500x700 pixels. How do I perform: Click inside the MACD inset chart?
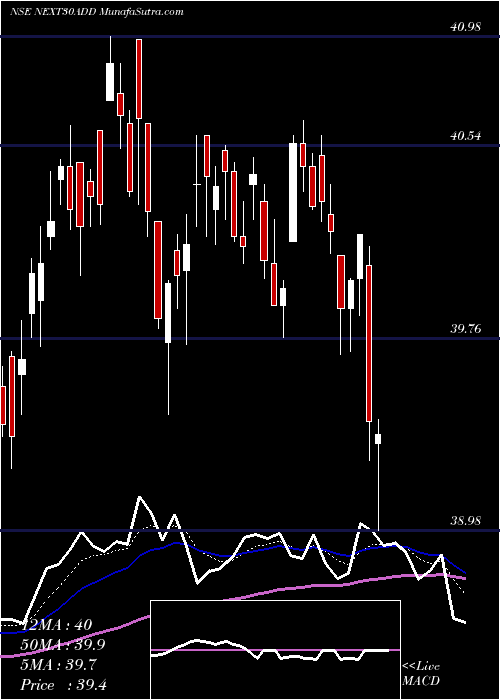tap(275, 650)
